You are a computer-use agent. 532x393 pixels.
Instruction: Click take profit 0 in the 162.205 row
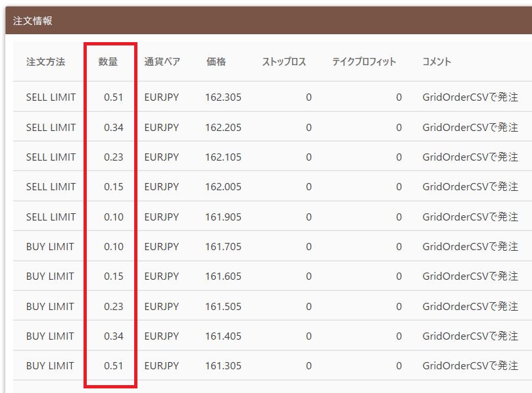coord(399,127)
